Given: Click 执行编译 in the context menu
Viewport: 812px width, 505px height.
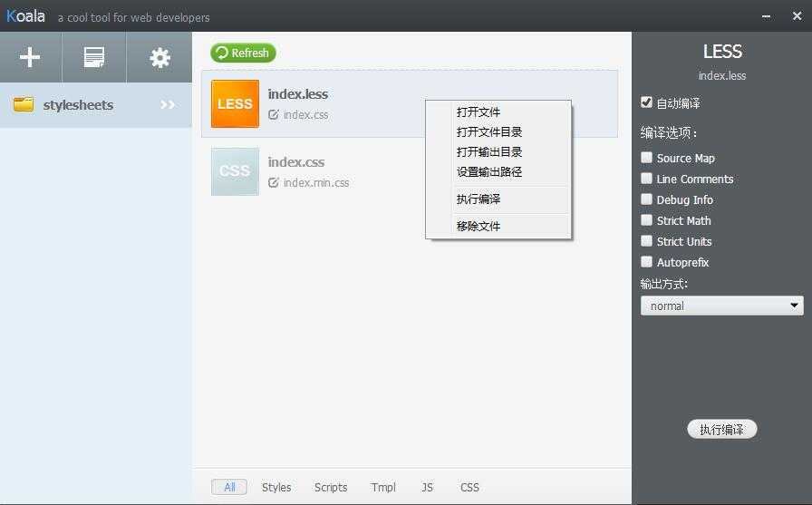Looking at the screenshot, I should 498,199.
